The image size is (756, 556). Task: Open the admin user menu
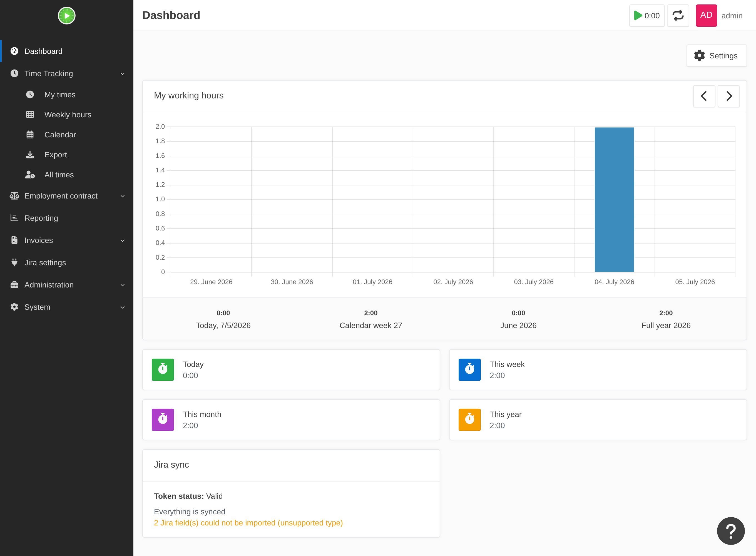(x=732, y=16)
